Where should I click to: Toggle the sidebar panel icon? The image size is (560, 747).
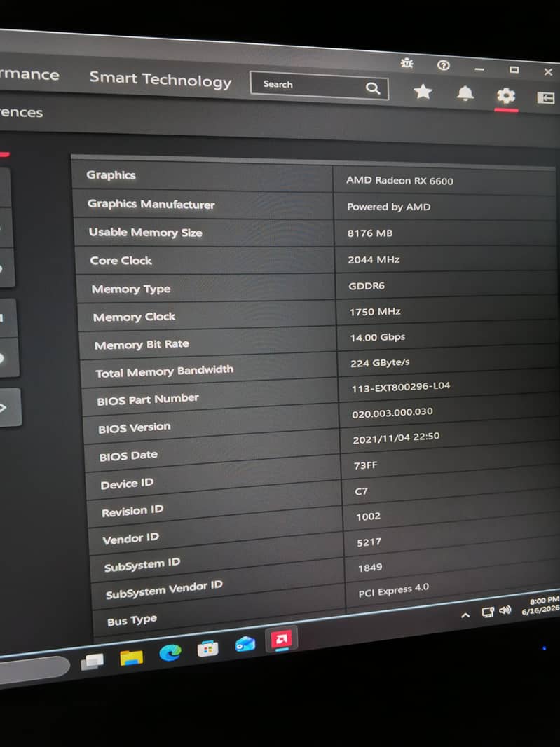coord(546,98)
